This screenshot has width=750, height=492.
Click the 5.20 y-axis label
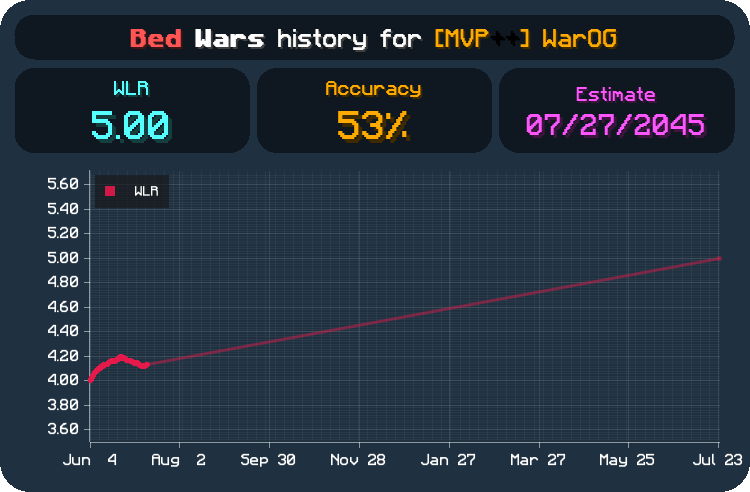pos(63,233)
